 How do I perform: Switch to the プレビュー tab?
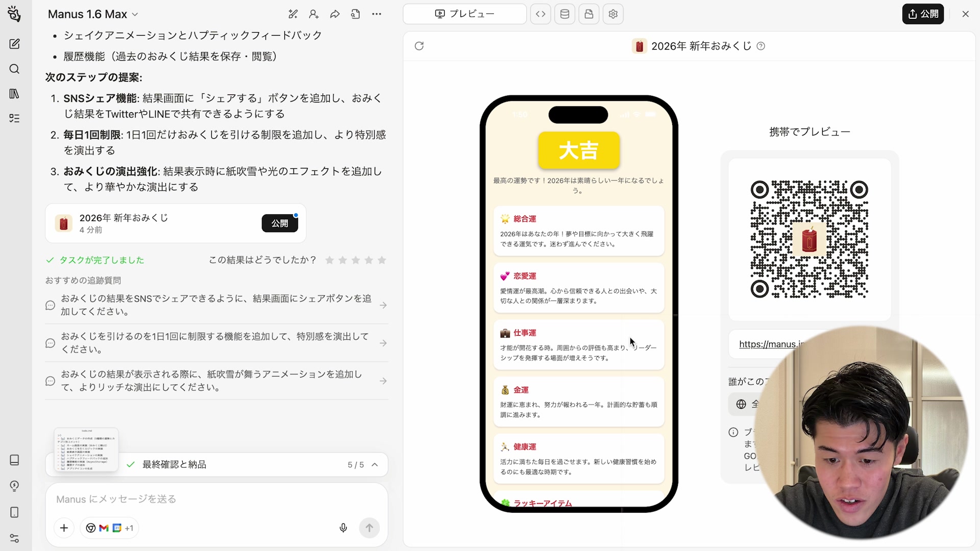coord(464,14)
